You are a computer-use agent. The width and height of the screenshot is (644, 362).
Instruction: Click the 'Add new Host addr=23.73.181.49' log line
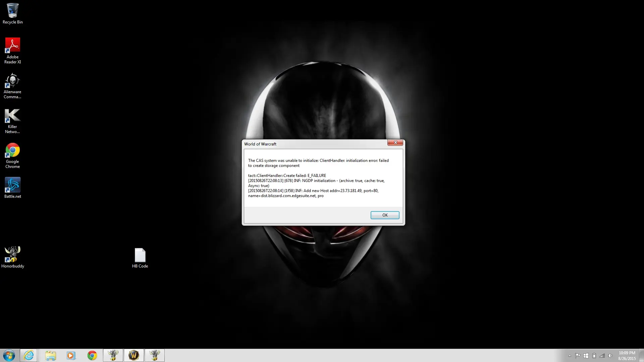313,191
